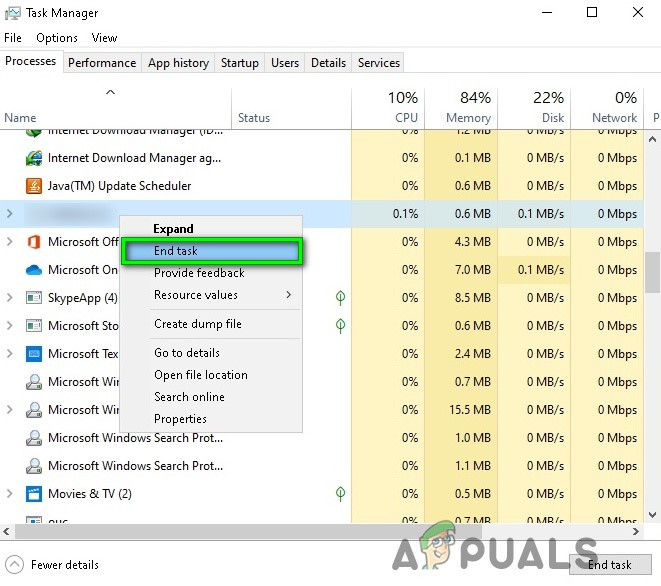Click the Movies & TV process icon
Viewport: 661px width, 586px height.
[x=33, y=494]
